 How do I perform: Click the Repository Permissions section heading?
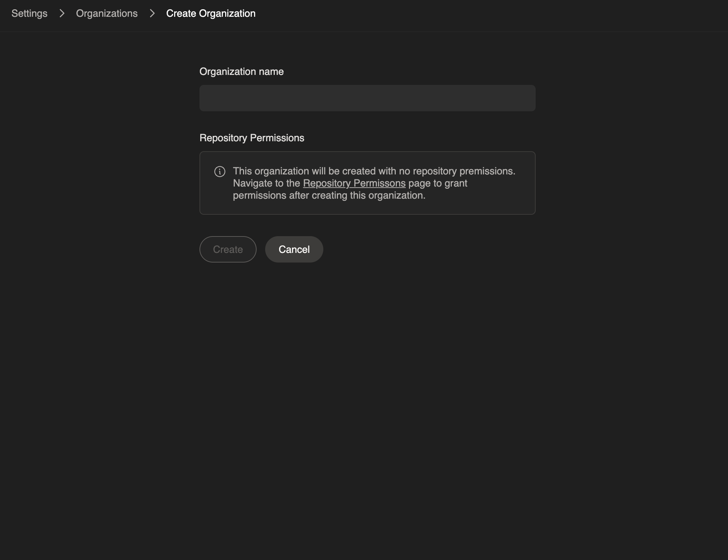252,138
